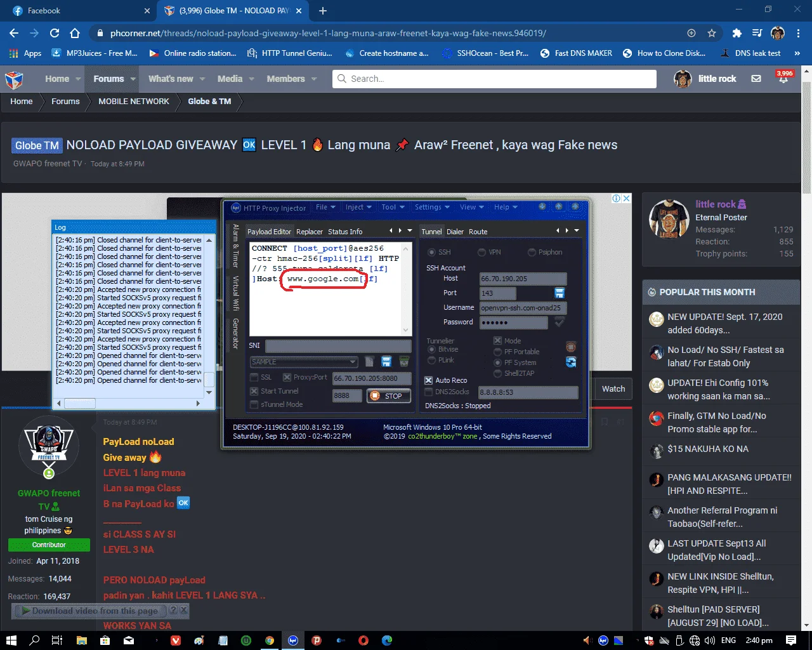Open the Windows Start menu
Image resolution: width=812 pixels, height=650 pixels.
(x=11, y=640)
